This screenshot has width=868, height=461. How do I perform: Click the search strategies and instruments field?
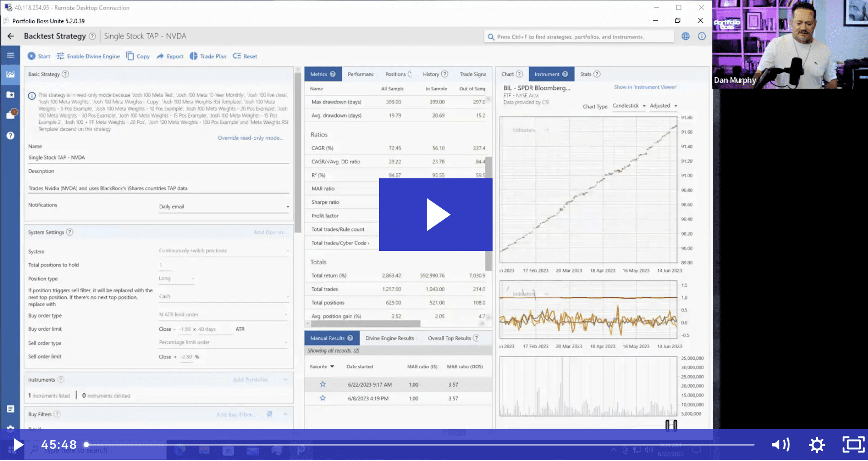579,37
